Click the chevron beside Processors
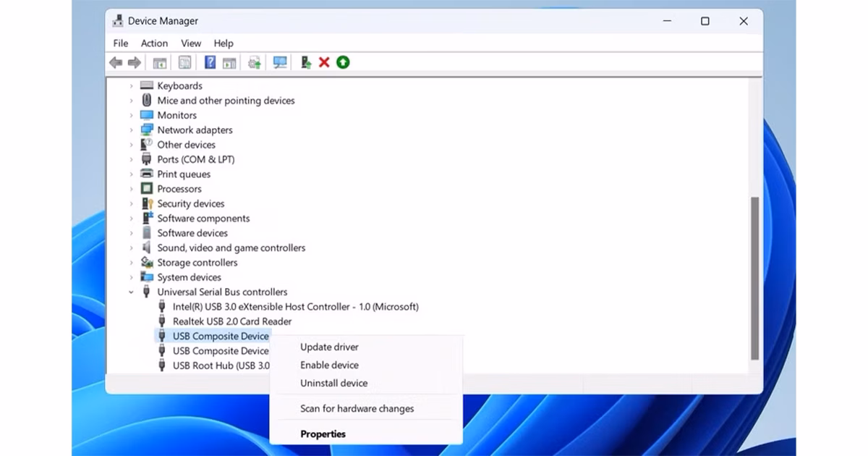868x456 pixels. click(131, 189)
